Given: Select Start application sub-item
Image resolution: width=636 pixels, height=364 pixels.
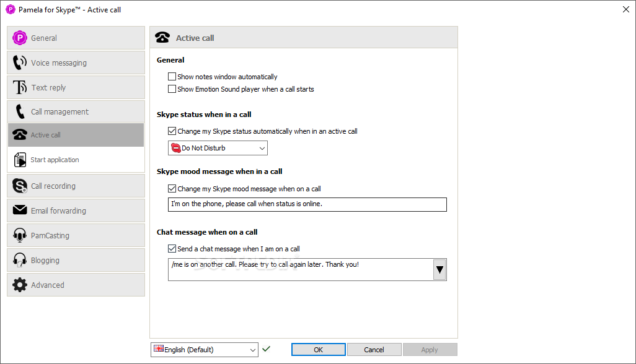Looking at the screenshot, I should [76, 160].
